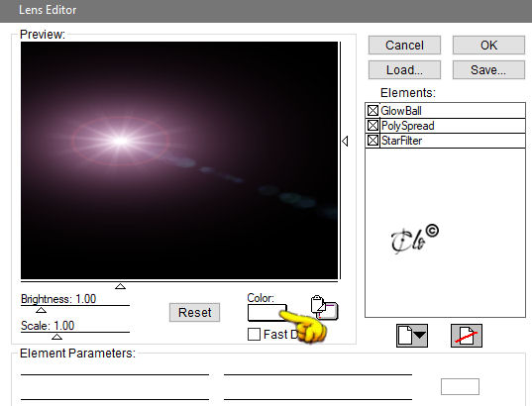
Task: Click the vertical position arrow beside preview
Action: tap(345, 141)
